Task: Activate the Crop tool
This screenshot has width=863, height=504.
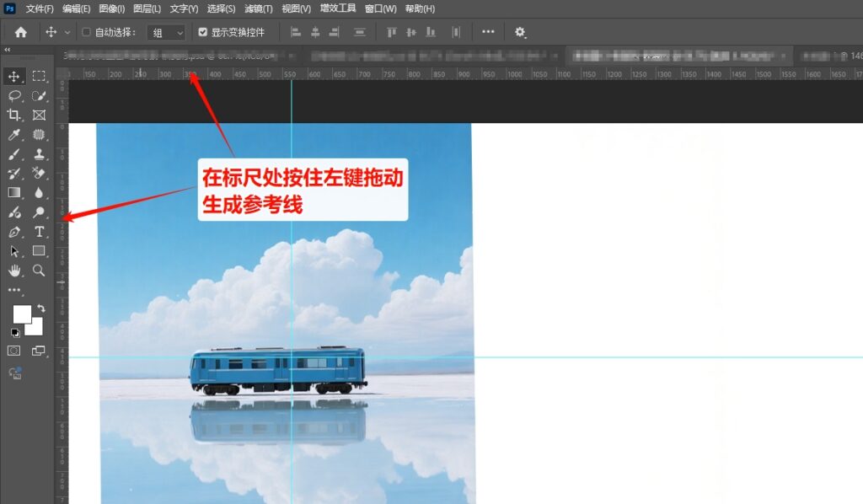Action: [13, 115]
